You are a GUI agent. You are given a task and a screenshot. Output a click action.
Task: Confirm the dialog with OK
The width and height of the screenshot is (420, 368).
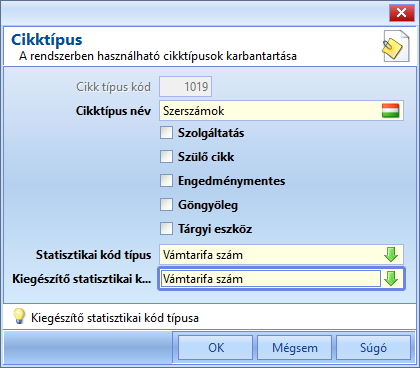point(216,348)
